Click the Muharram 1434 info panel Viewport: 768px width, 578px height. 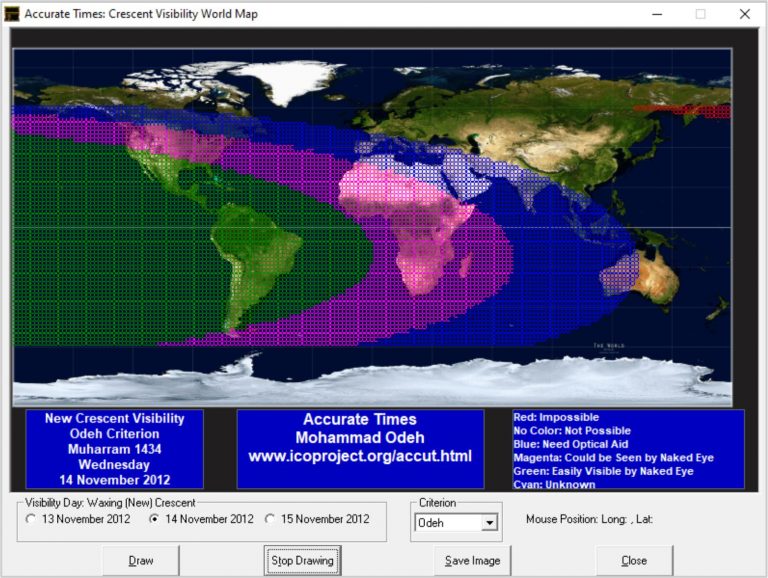click(x=114, y=449)
